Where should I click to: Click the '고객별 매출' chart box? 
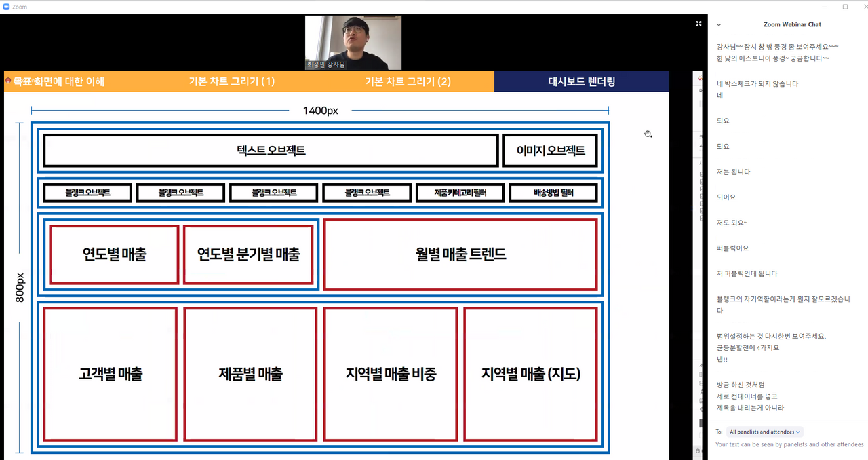[111, 374]
